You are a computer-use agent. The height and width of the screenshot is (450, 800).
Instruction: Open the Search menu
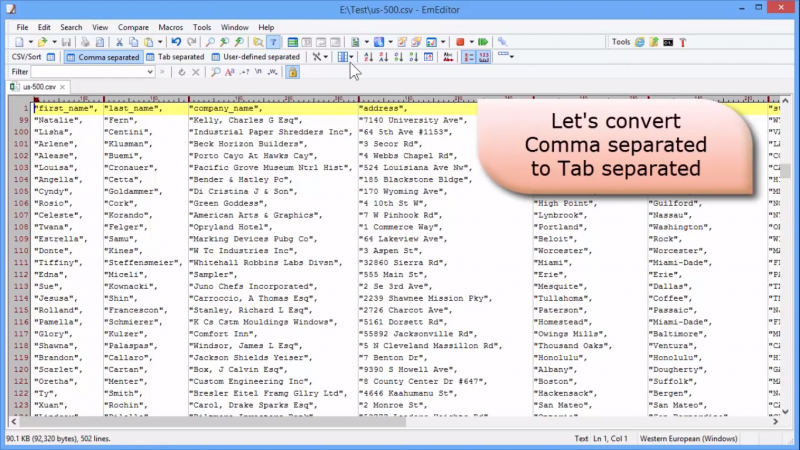(71, 27)
